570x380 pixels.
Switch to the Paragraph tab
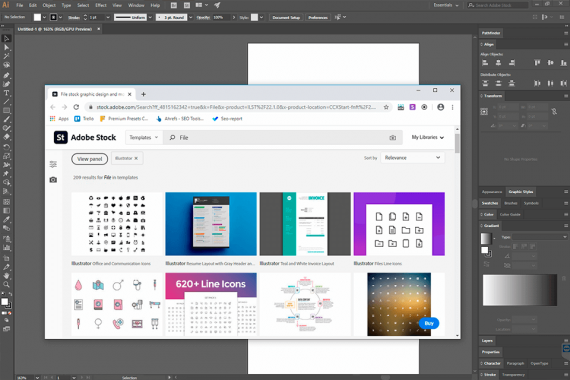(x=515, y=364)
